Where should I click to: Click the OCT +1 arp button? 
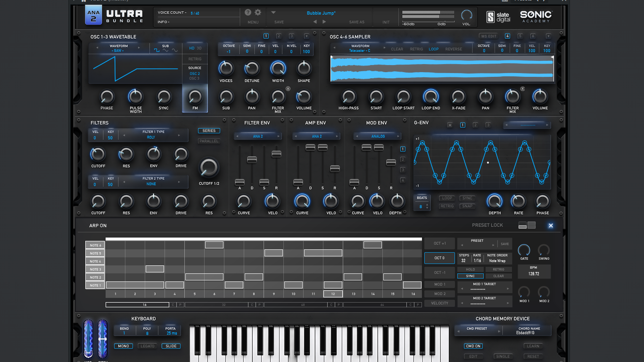click(439, 243)
